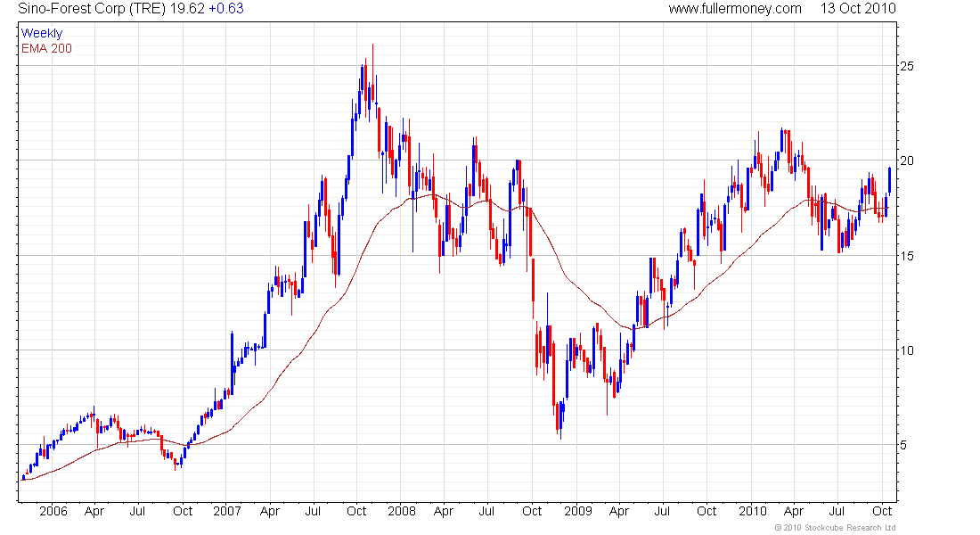Click the latest blue candle near 19.62
Viewport: 980px width, 535px height.
tap(889, 181)
